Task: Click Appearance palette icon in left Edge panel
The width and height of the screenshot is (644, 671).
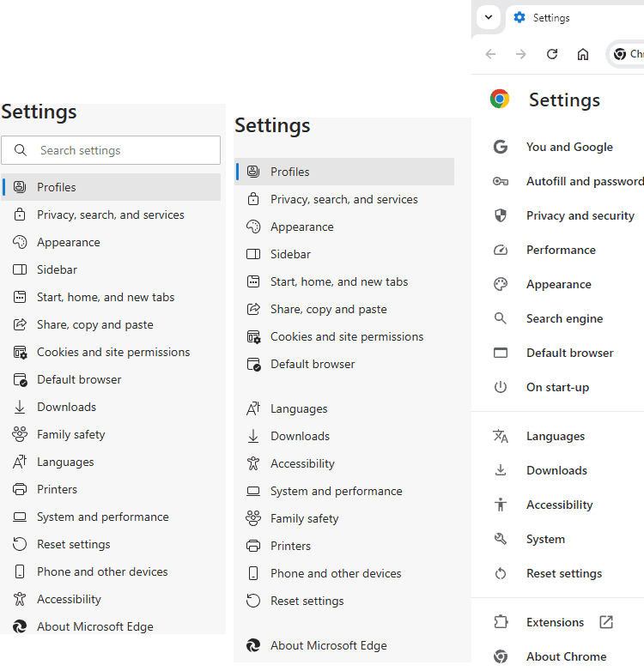Action: [20, 242]
